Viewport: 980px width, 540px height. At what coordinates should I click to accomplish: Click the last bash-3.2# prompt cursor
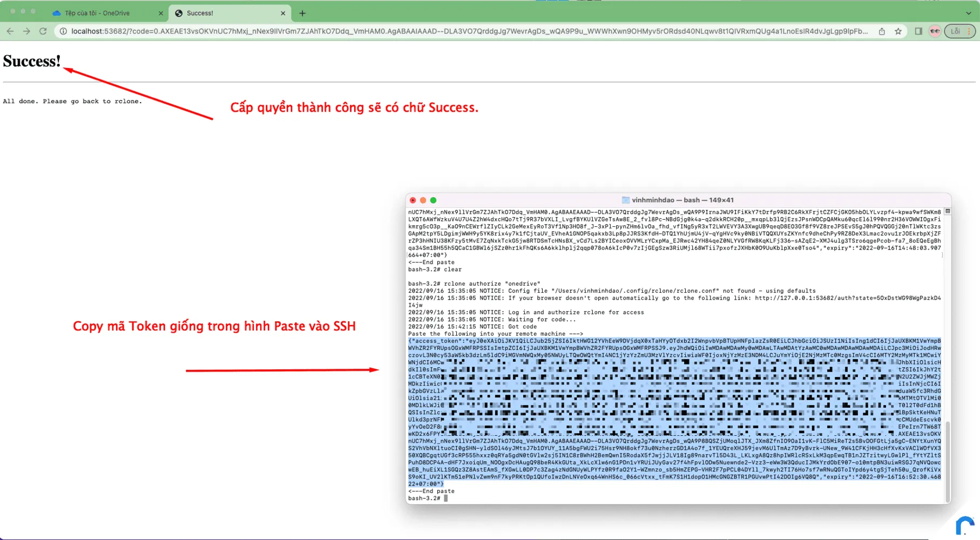pyautogui.click(x=445, y=498)
